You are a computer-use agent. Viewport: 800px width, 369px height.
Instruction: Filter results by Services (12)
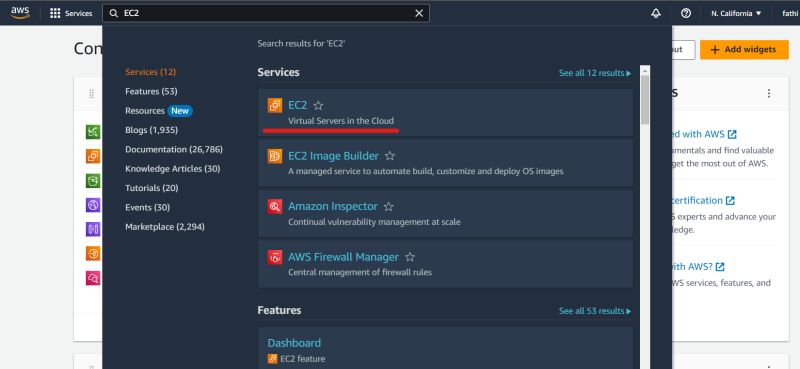pyautogui.click(x=151, y=72)
